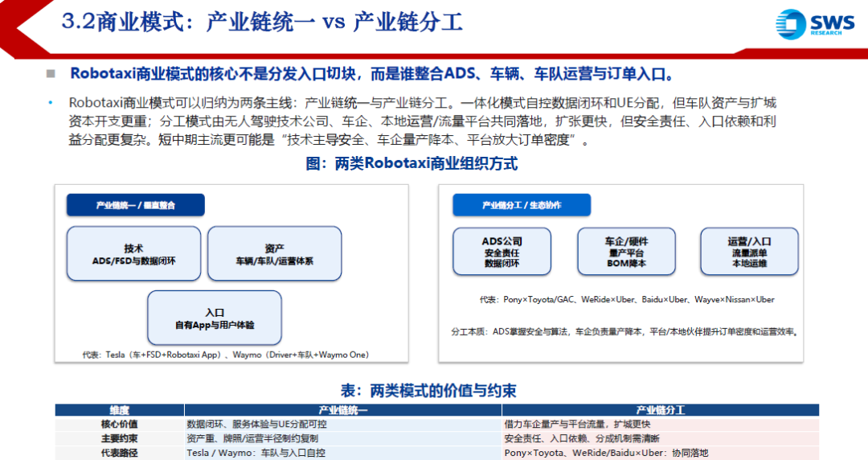Click cell "Pony×Toyota、WeRide/Baidu×Uber：协同落地"
868x460 pixels.
pos(661,453)
